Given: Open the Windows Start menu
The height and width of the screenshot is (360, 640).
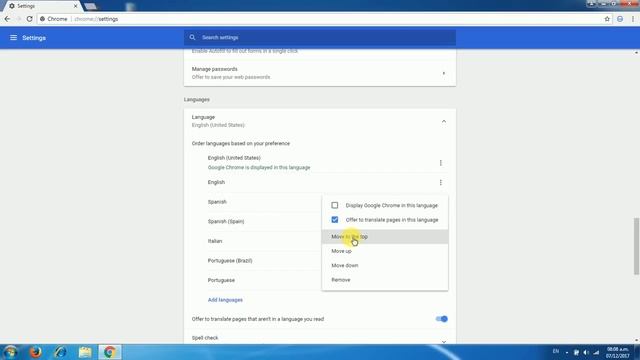Looking at the screenshot, I should [10, 352].
